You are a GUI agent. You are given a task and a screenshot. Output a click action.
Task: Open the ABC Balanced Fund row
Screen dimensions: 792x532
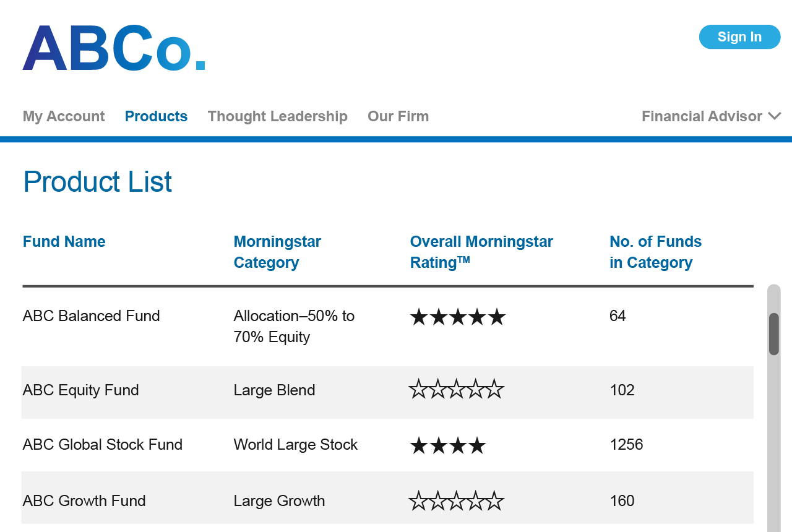[x=91, y=316]
